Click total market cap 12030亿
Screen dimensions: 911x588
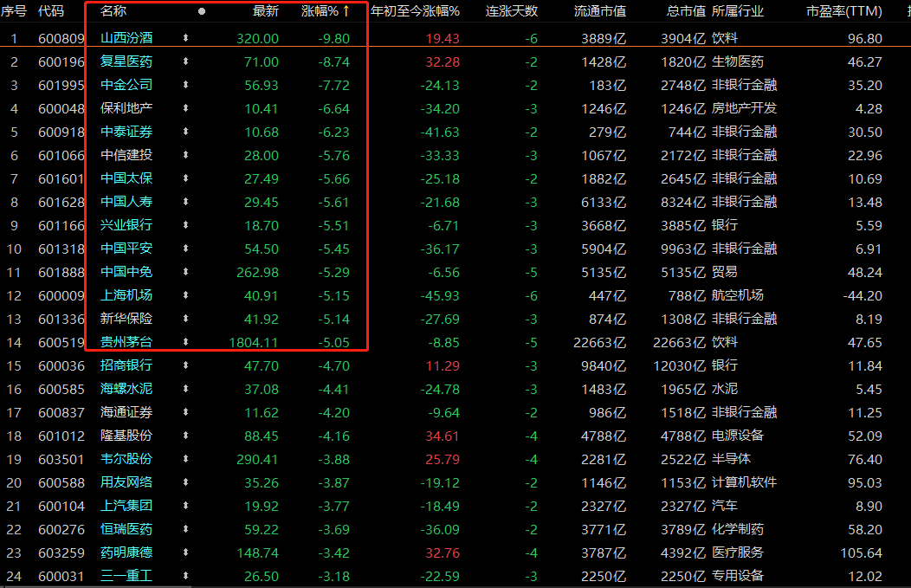679,366
